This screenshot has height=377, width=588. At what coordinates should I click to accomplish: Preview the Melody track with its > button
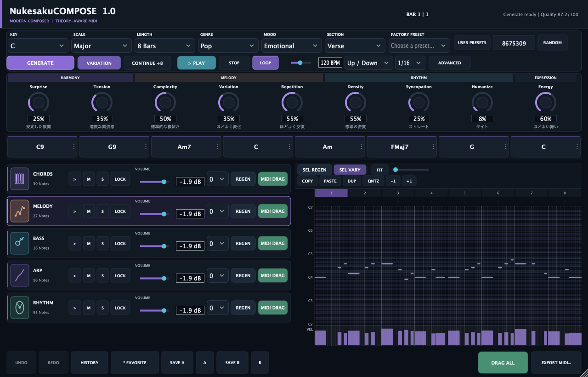[75, 211]
